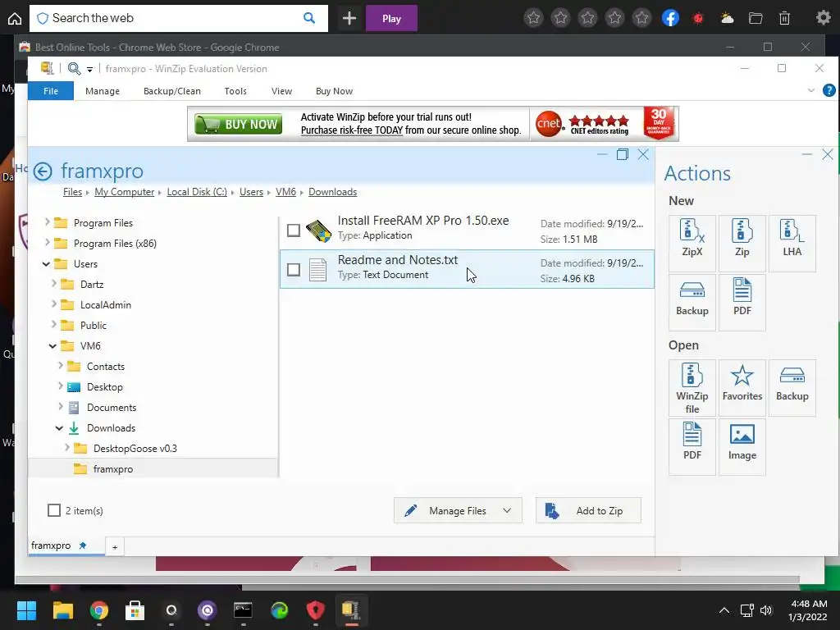Show hidden system tray icons
The image size is (840, 630).
click(724, 610)
